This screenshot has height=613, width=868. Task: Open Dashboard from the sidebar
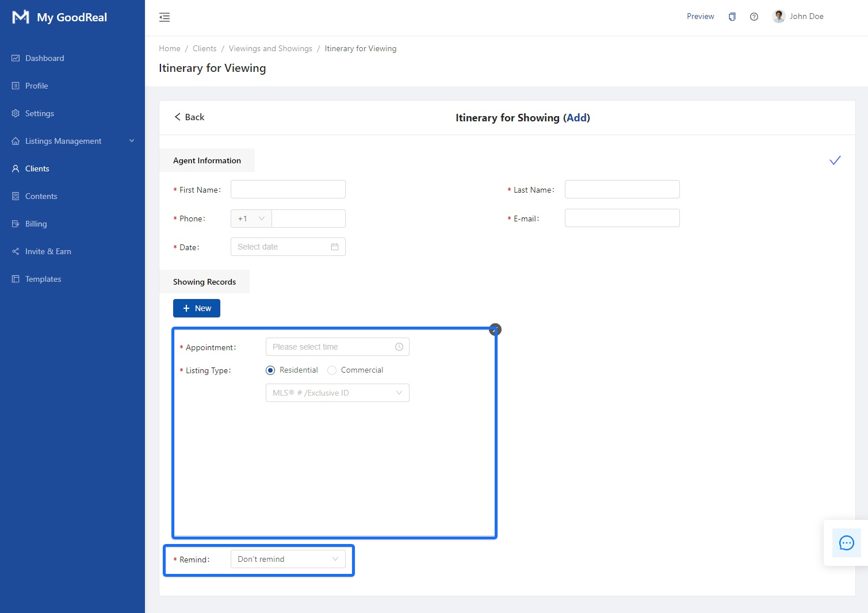tap(44, 58)
